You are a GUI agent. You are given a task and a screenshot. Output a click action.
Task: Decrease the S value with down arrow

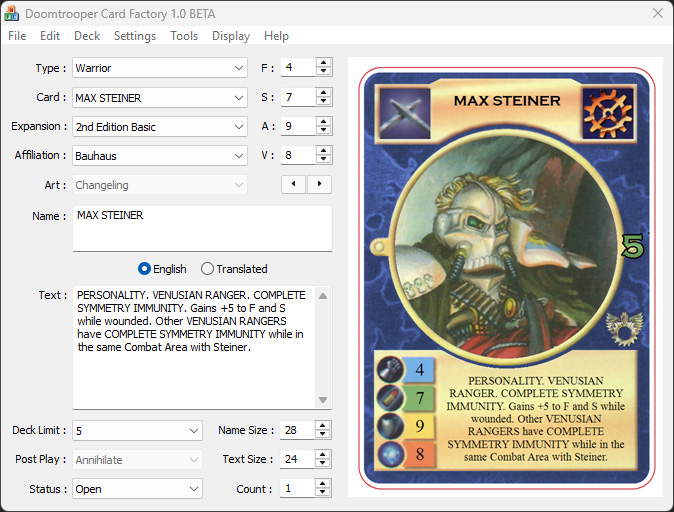(323, 101)
